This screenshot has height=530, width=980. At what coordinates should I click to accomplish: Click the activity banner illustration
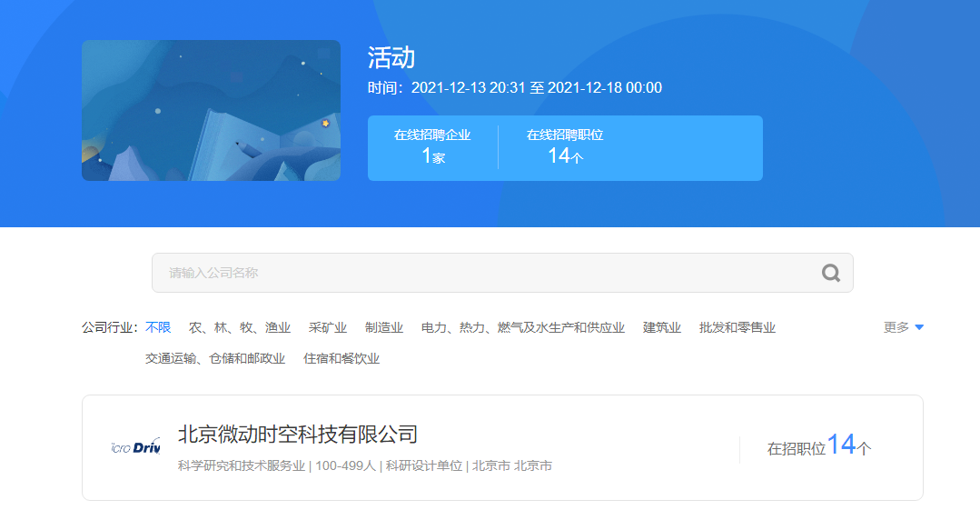click(x=212, y=111)
